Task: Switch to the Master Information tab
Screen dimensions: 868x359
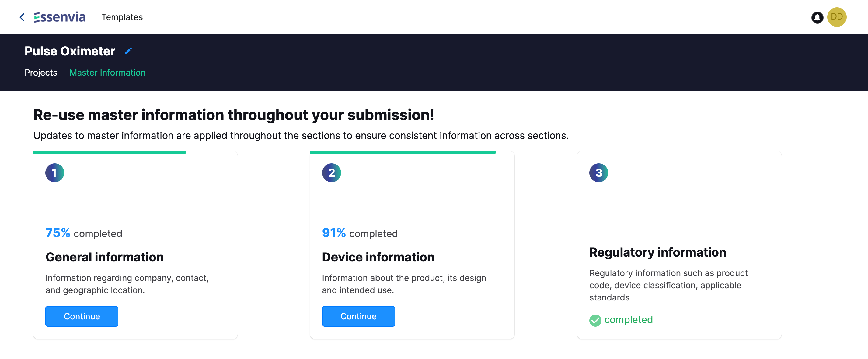Action: (x=107, y=73)
